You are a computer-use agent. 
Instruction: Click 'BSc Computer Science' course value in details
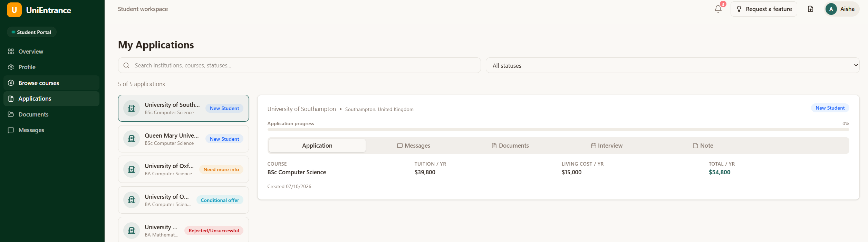point(297,172)
